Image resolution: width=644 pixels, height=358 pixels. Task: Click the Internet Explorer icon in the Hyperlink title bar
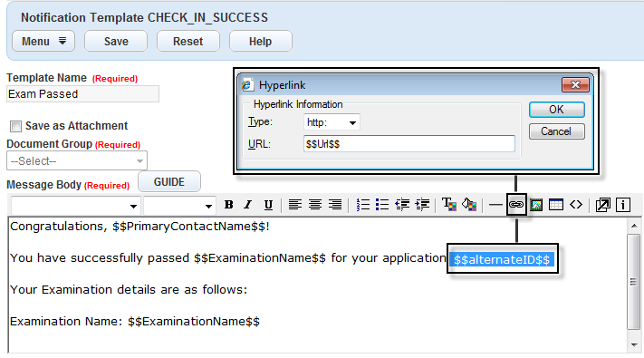click(x=246, y=85)
